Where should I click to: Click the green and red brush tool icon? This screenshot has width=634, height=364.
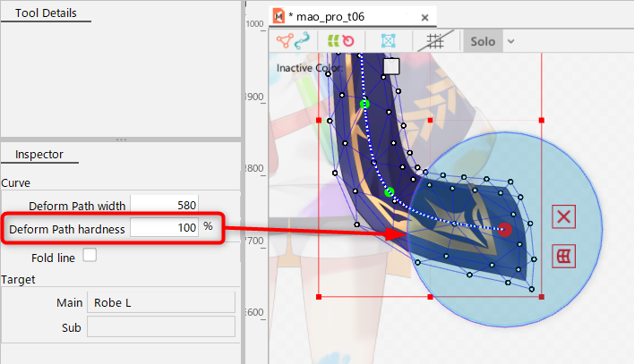tap(340, 41)
